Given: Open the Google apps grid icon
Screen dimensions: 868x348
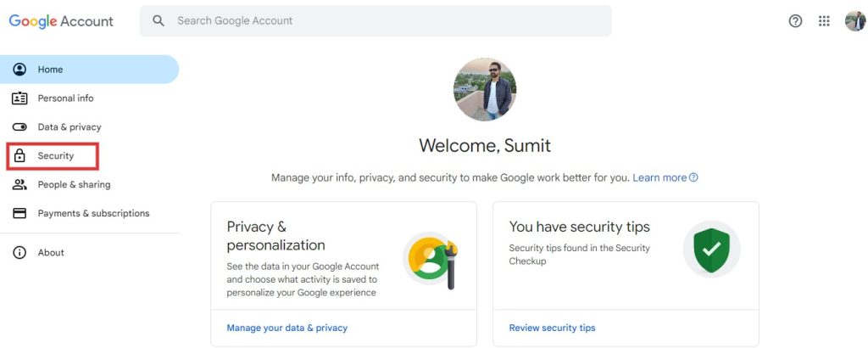Looking at the screenshot, I should 824,21.
